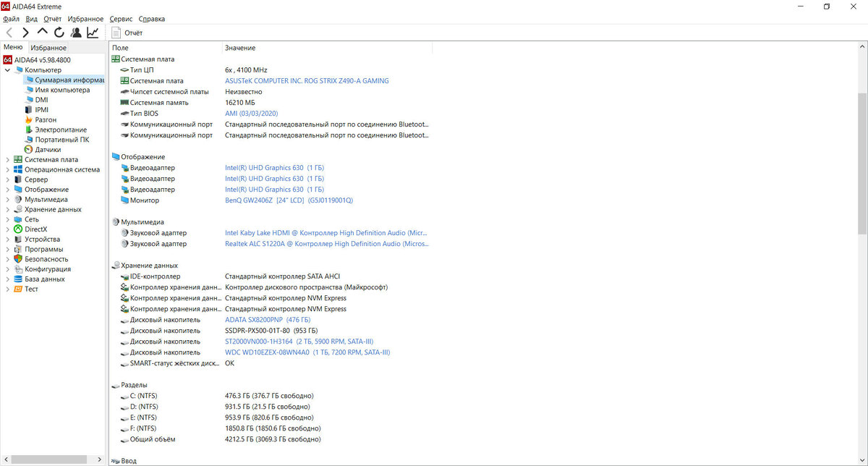The image size is (868, 466).
Task: Expand the Отображение tree node
Action: 7,190
